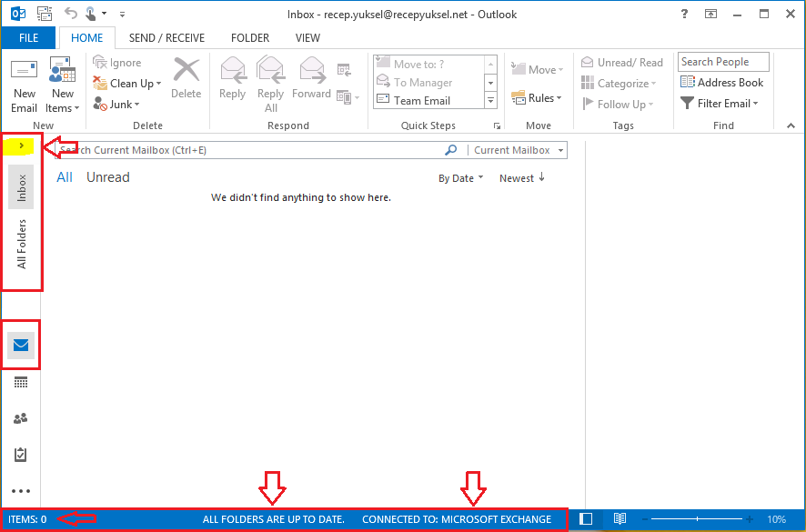806x532 pixels.
Task: Click the Outlook application icon
Action: [x=18, y=14]
